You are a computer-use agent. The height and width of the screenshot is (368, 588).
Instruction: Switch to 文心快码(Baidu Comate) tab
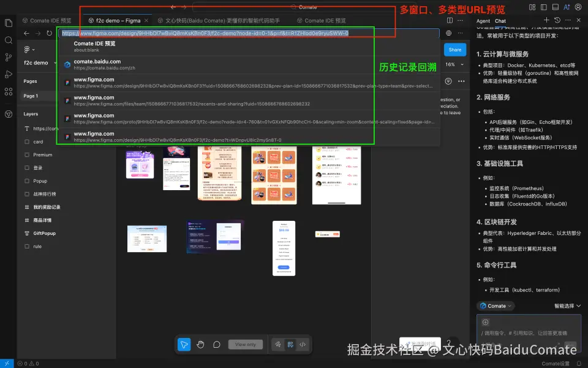219,21
